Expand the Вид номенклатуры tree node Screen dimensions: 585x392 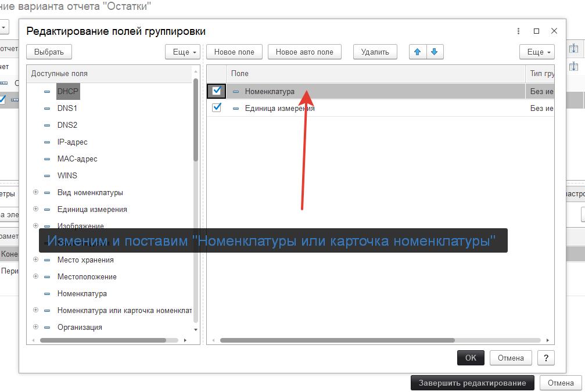pos(35,192)
